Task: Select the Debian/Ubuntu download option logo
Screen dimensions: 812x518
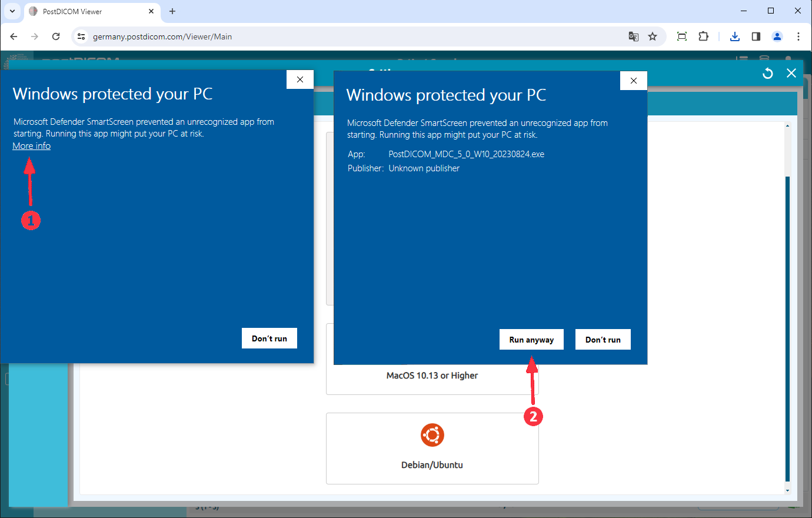Action: pos(432,434)
